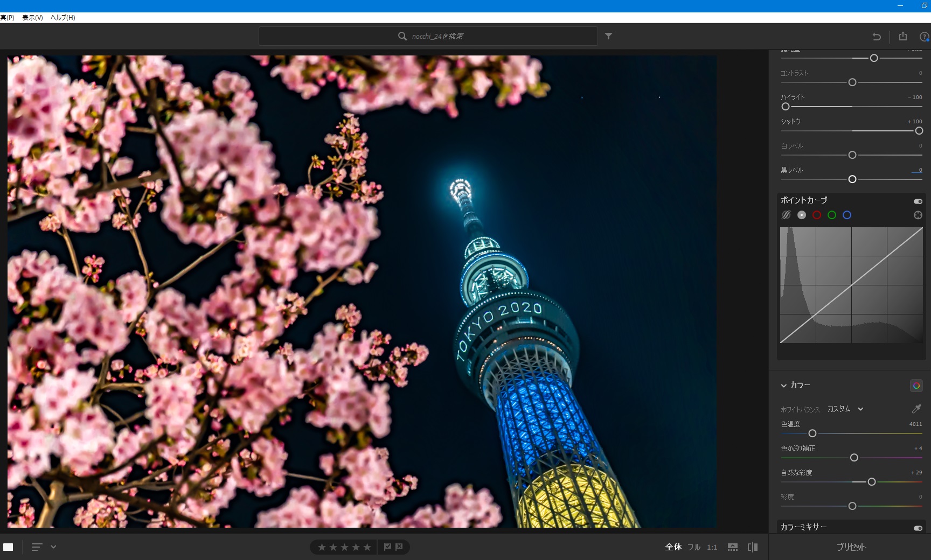Click the ハイライト slider handle
The height and width of the screenshot is (560, 931).
pyautogui.click(x=786, y=107)
